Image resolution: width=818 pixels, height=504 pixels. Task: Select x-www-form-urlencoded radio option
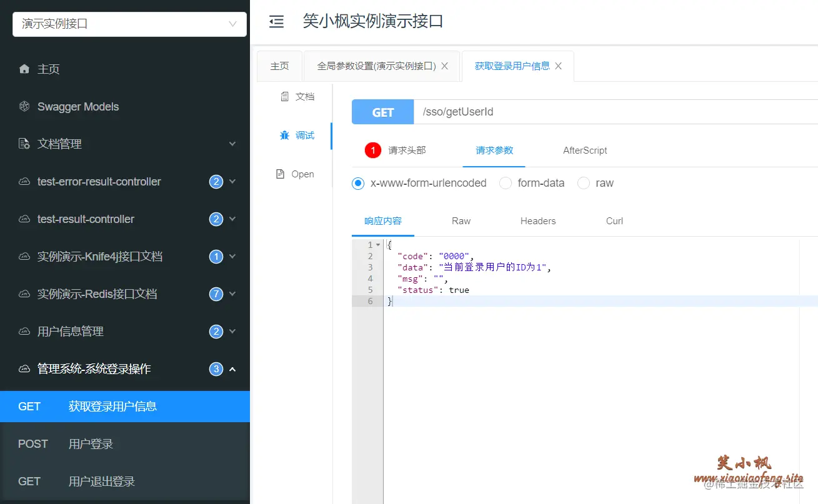point(358,184)
